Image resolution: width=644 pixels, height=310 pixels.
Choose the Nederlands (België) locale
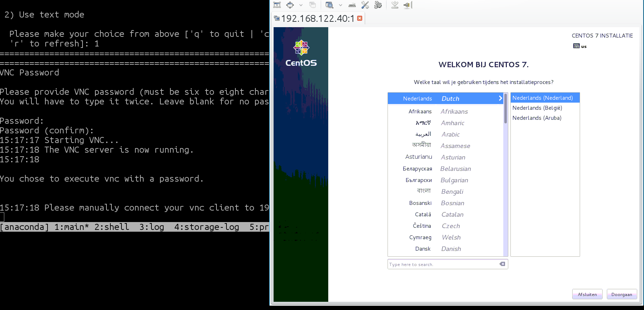(x=545, y=108)
